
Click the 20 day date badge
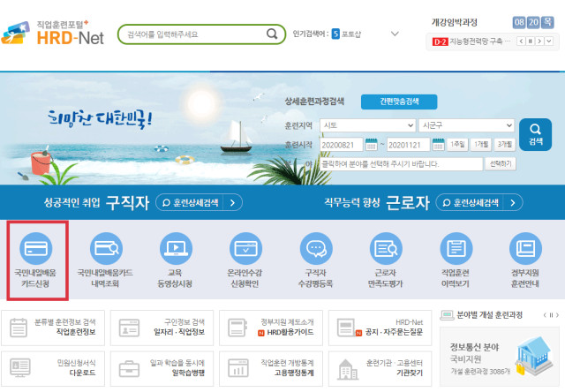click(533, 22)
